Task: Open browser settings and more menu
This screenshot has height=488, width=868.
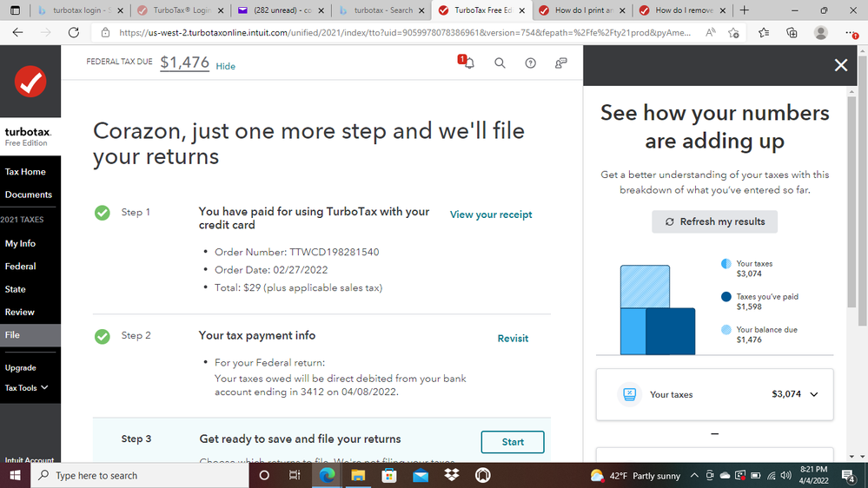Action: [x=851, y=33]
